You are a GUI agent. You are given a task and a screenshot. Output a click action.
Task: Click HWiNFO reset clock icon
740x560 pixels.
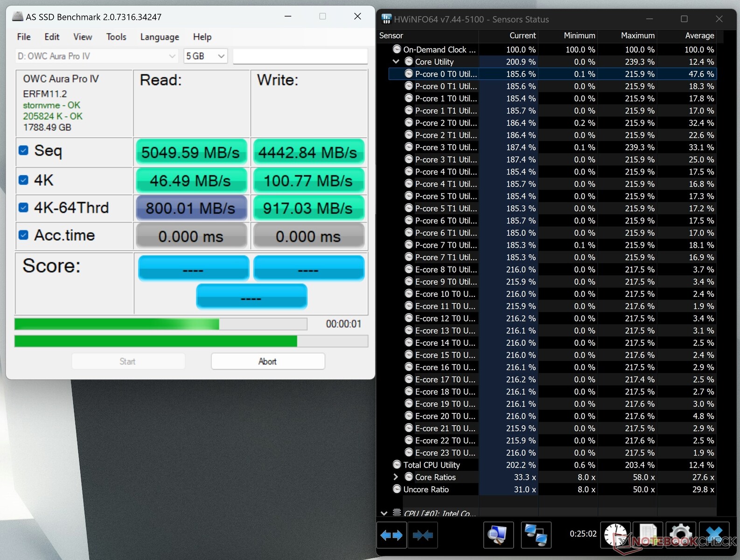pos(615,535)
